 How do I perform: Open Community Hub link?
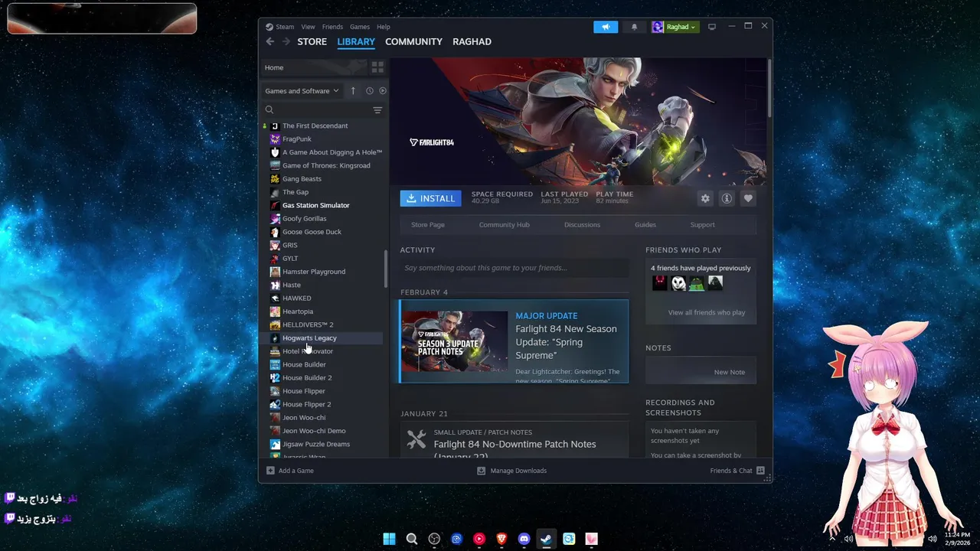[504, 225]
